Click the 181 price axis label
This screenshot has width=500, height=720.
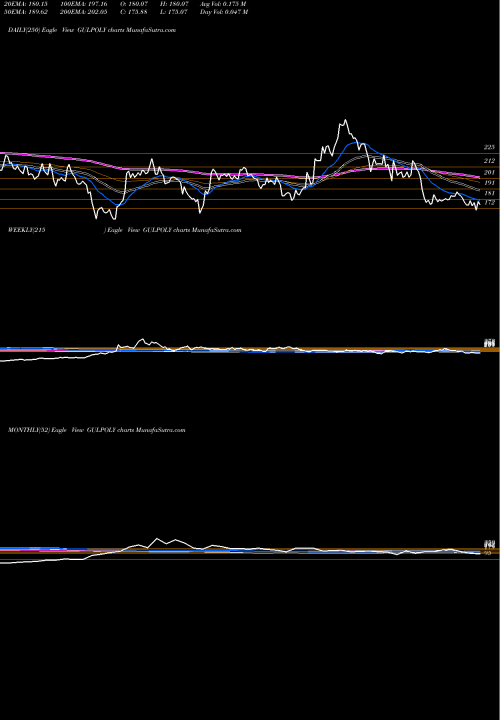(x=489, y=193)
